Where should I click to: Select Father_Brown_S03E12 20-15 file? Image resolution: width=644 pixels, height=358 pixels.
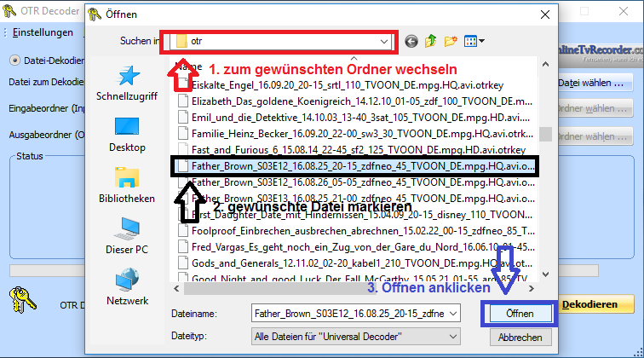point(358,165)
